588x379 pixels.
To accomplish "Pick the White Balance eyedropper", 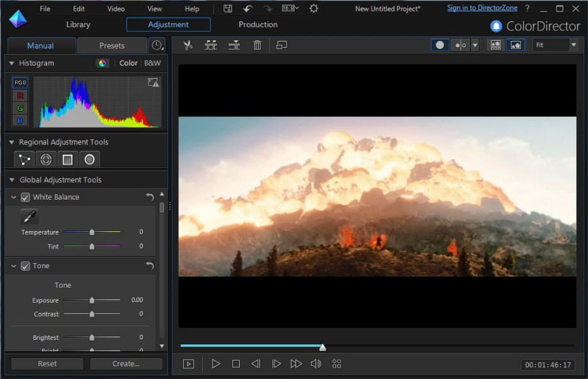I will tap(29, 217).
